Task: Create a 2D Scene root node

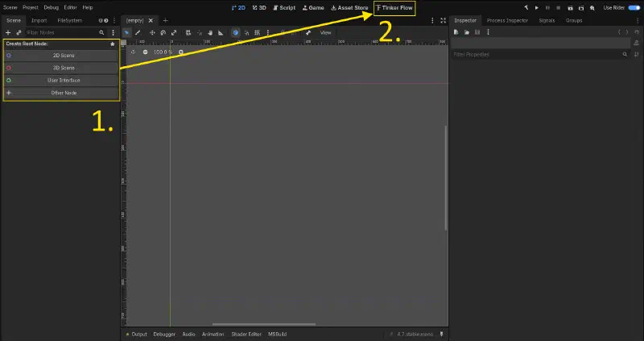Action: [x=62, y=56]
